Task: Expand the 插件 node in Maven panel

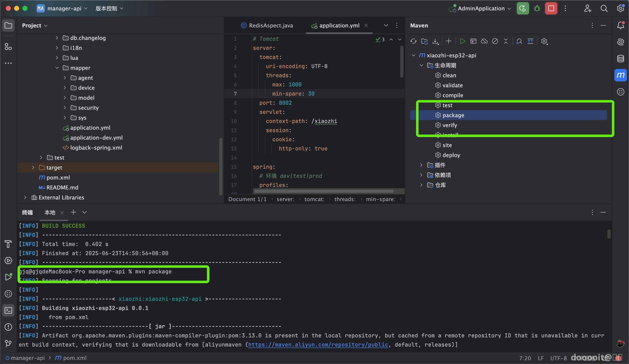Action: pos(421,165)
